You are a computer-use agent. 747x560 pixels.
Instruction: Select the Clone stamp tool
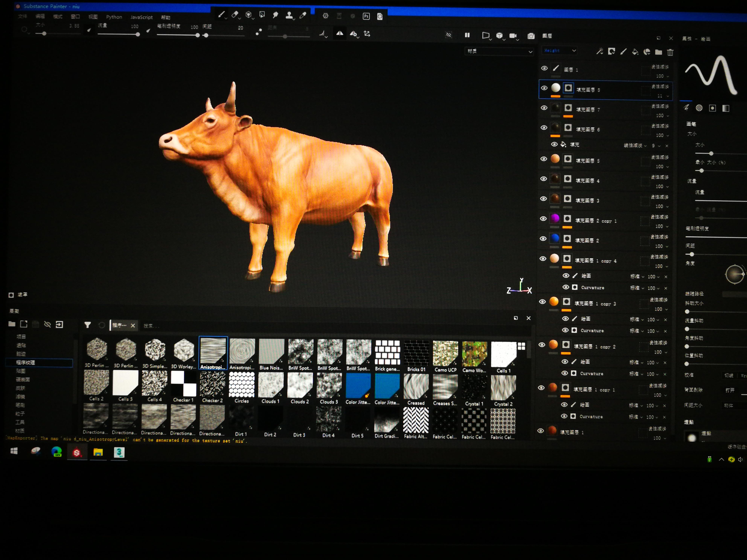point(289,15)
